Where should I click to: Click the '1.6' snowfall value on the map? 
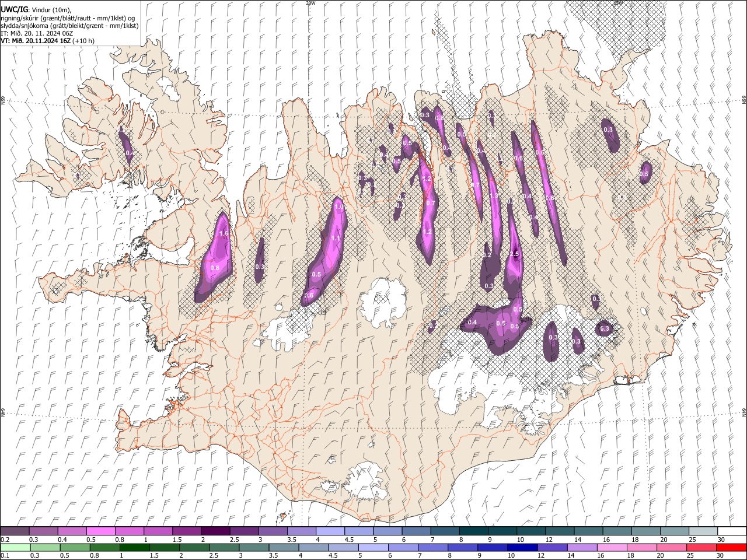pos(223,233)
